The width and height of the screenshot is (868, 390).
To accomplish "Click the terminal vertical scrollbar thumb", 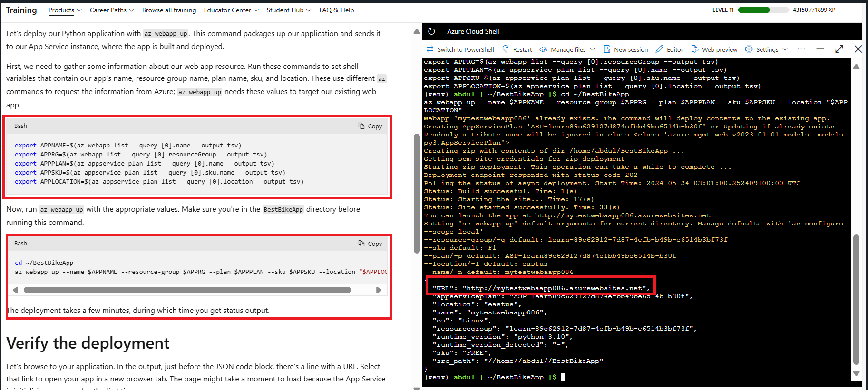I will coord(856,299).
